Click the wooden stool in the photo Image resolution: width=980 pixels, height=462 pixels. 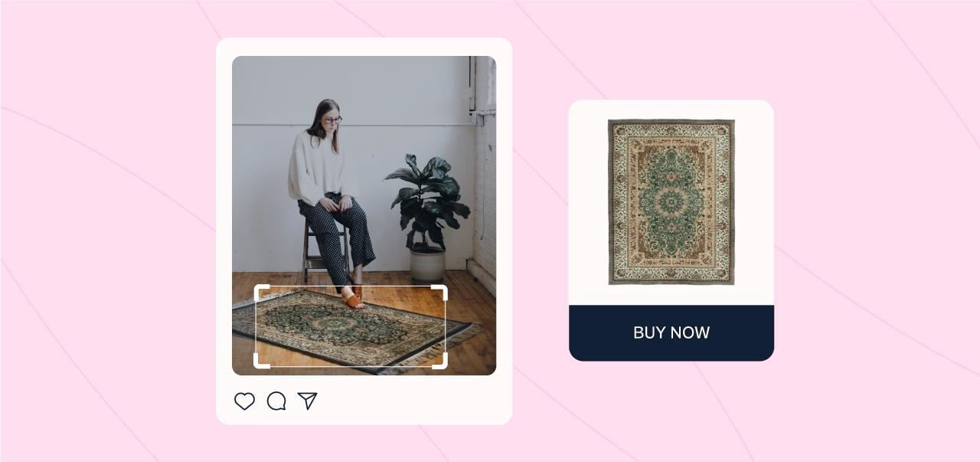(322, 253)
